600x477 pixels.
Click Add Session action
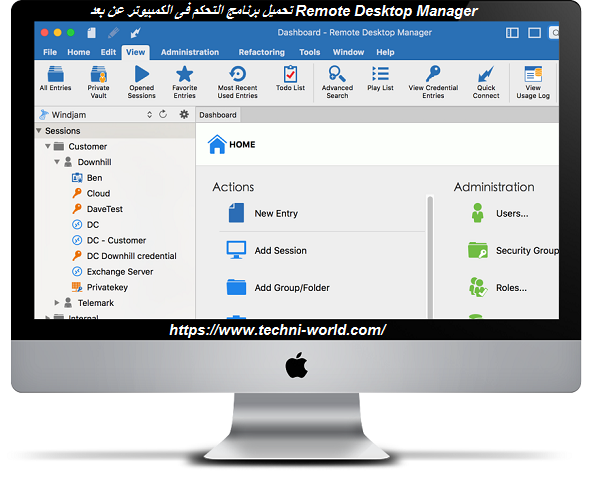tap(280, 251)
